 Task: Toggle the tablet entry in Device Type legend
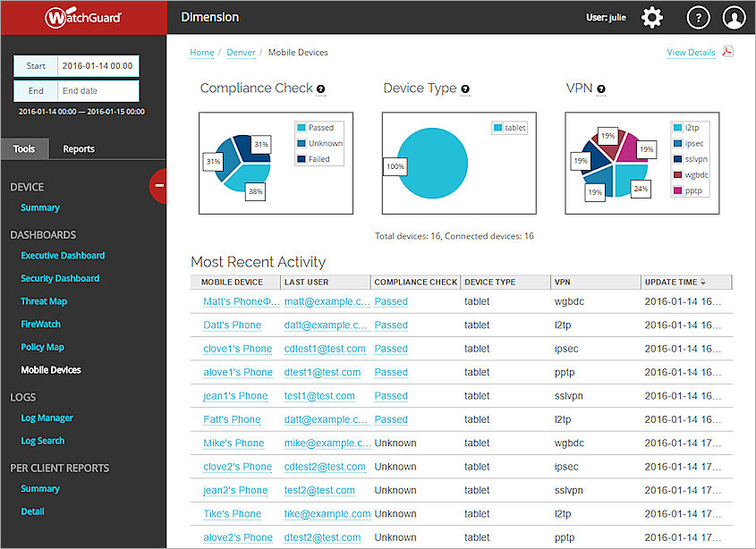click(x=509, y=127)
